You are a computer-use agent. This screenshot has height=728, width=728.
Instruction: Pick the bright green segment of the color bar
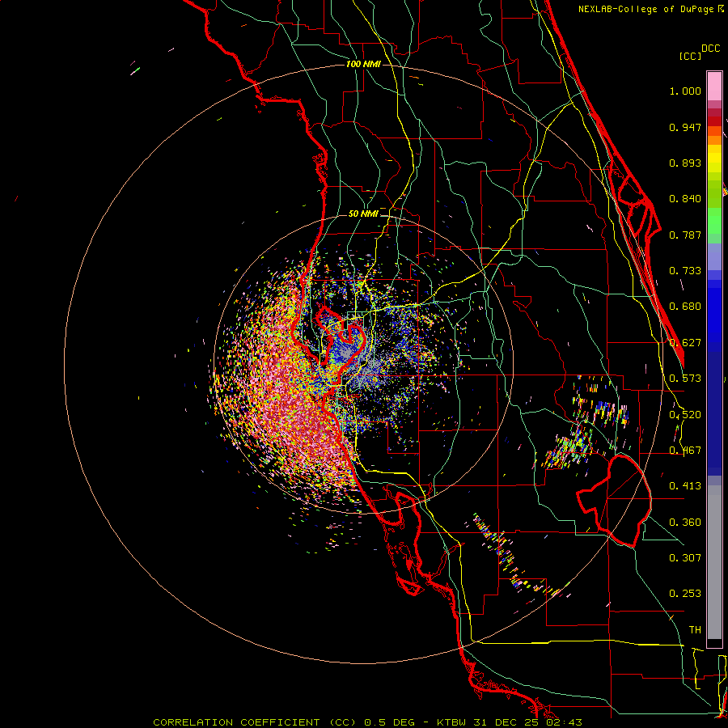[x=714, y=221]
